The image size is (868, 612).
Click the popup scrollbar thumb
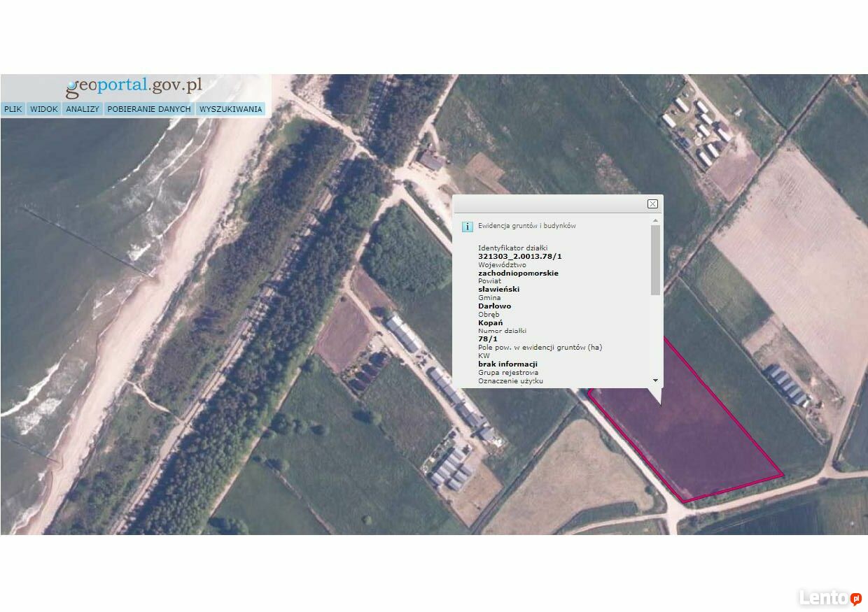[x=655, y=259]
